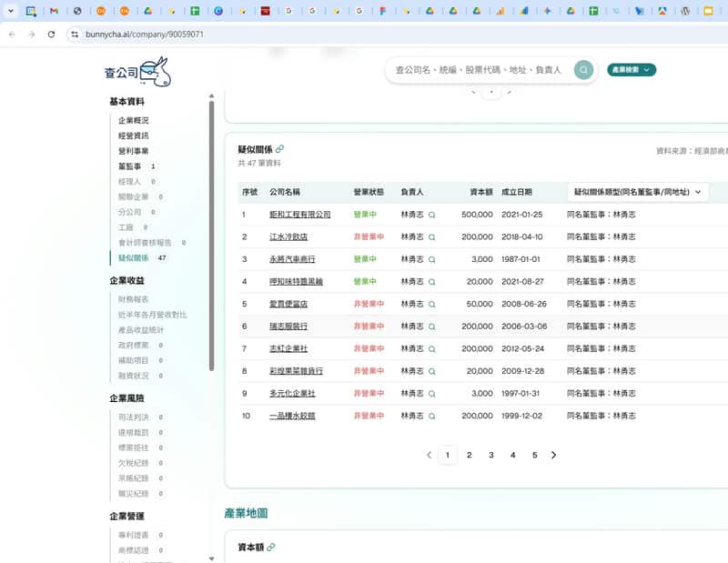Click the 林勇志 search icon in the 一品樓水餃館 row

[x=432, y=416]
